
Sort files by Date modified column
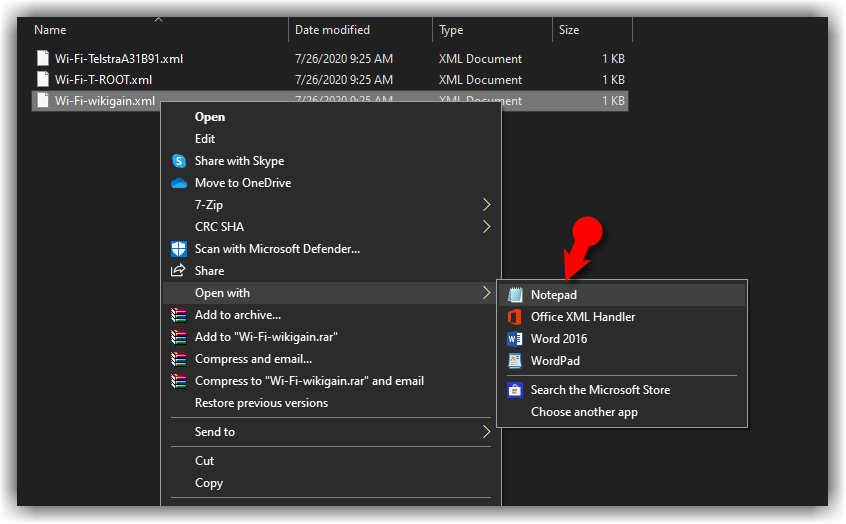332,30
